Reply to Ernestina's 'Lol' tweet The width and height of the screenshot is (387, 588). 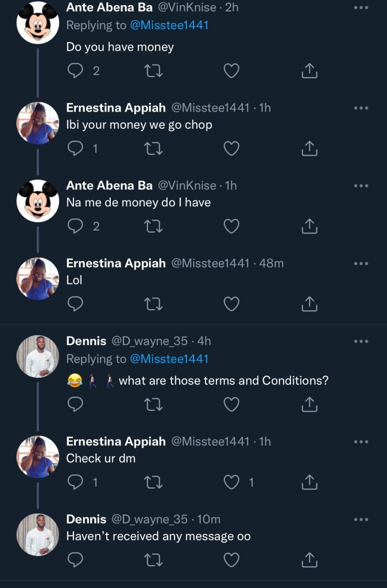pos(76,303)
